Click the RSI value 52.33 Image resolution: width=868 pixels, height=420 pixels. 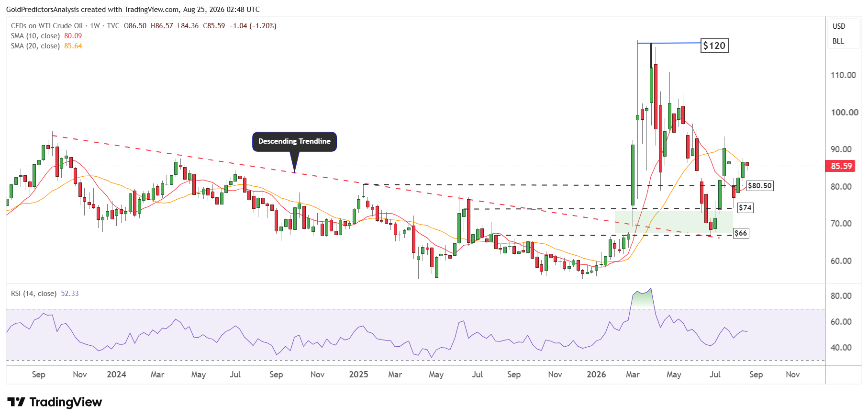point(70,294)
